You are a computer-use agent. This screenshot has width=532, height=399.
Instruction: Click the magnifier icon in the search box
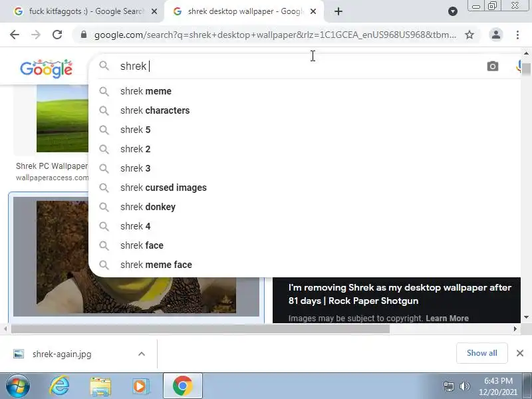pos(104,66)
